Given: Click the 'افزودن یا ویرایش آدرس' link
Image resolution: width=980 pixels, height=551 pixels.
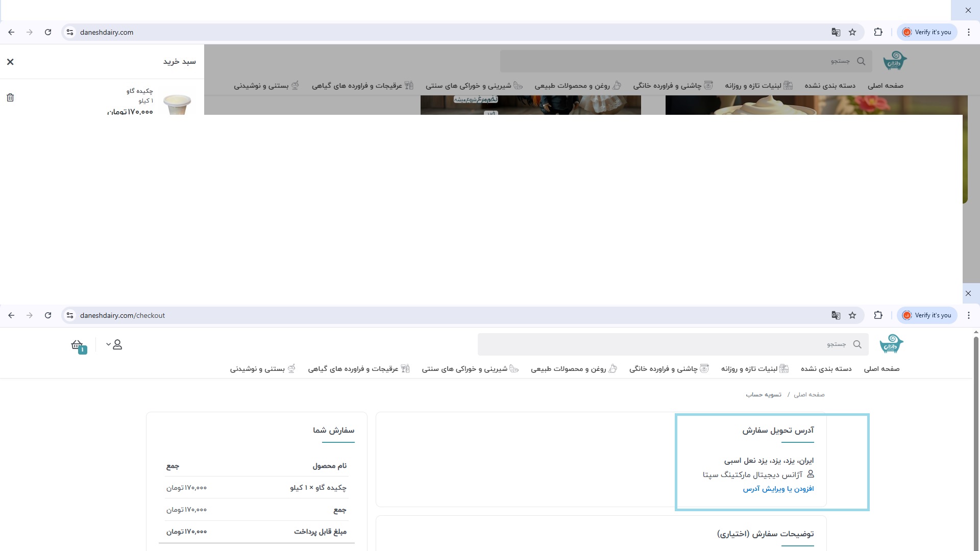Looking at the screenshot, I should pyautogui.click(x=778, y=489).
